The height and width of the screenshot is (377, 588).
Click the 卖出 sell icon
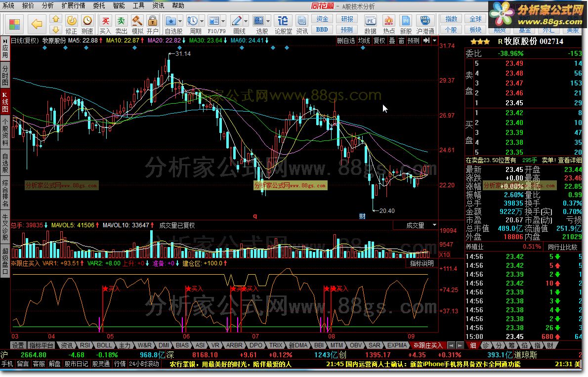pos(121,25)
